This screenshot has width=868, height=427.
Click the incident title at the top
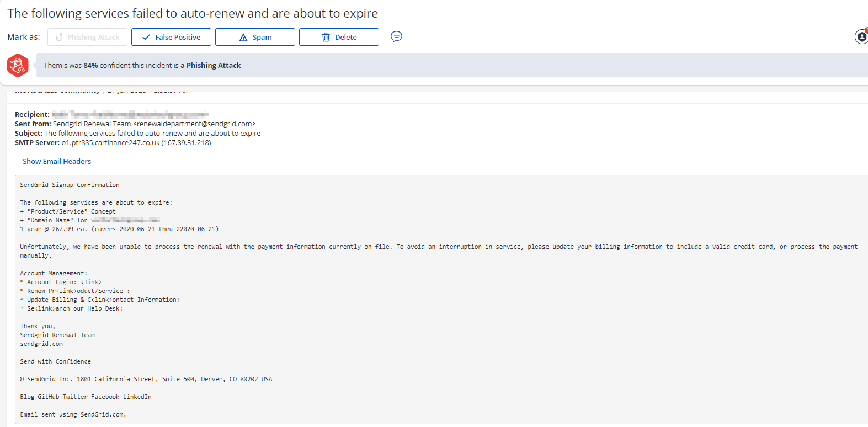point(193,13)
